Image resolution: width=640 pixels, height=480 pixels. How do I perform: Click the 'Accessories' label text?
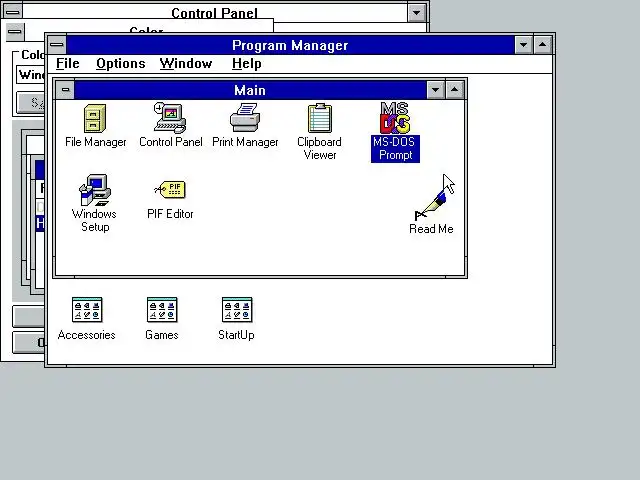pos(87,335)
